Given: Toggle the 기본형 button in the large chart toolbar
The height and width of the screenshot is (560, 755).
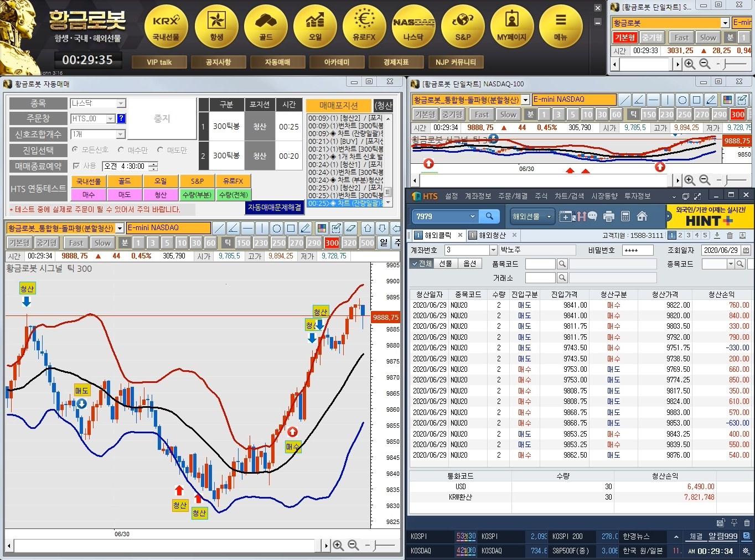Looking at the screenshot, I should [x=19, y=243].
